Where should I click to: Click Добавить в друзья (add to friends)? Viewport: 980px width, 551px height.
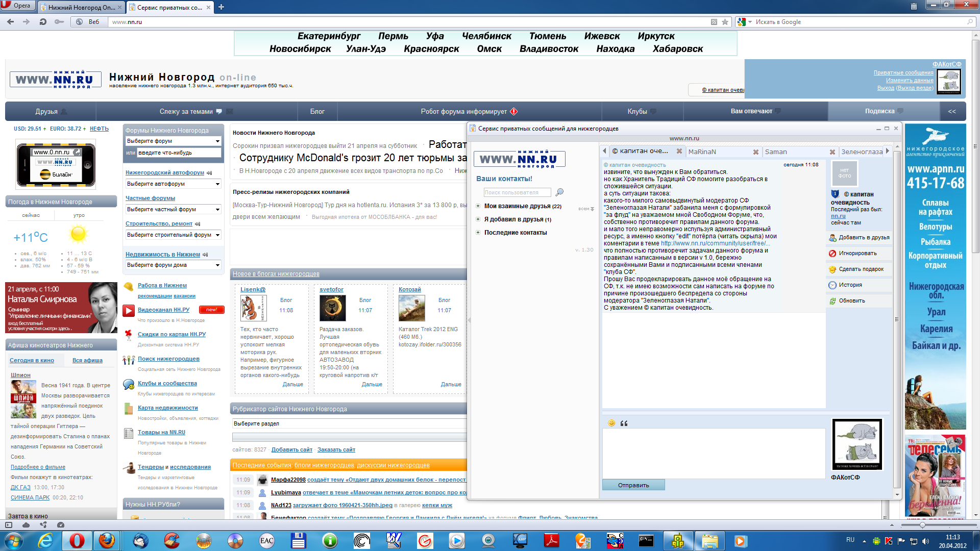pos(864,238)
